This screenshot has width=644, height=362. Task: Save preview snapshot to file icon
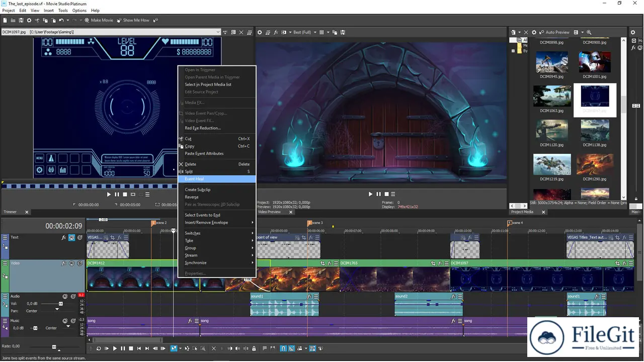point(343,32)
